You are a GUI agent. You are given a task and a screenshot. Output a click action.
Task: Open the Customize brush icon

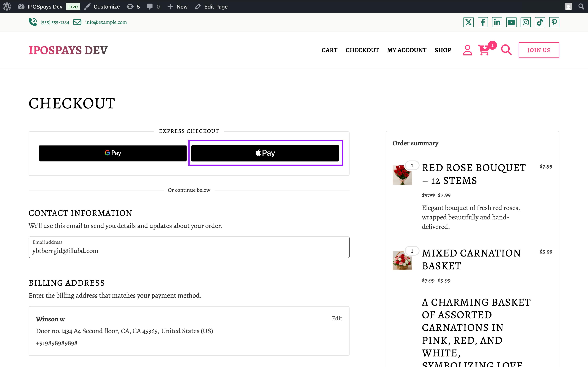coord(87,7)
